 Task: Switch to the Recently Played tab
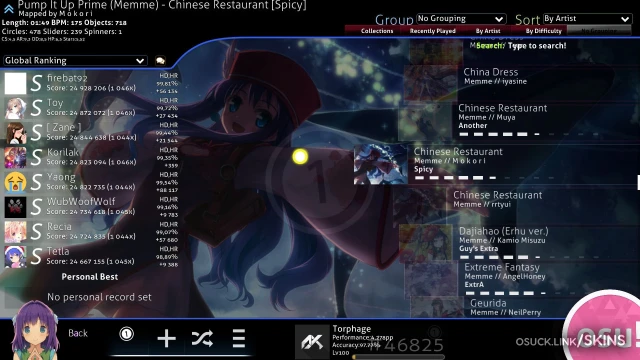coord(433,31)
